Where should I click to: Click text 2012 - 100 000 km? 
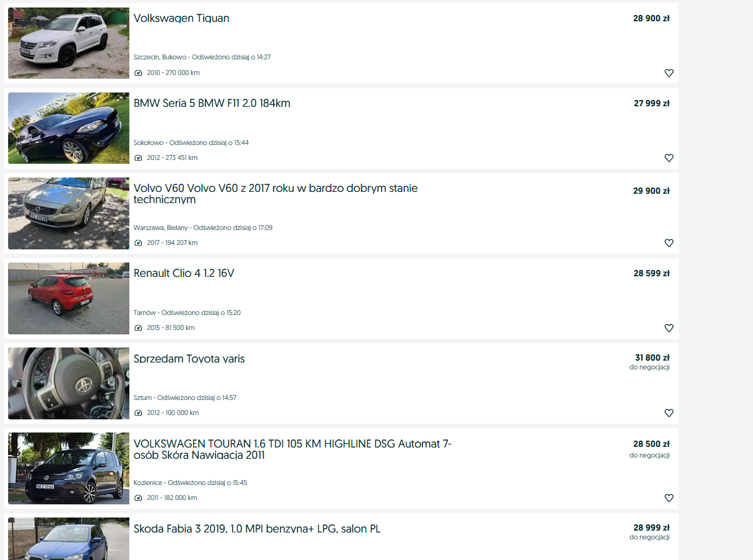tap(173, 413)
